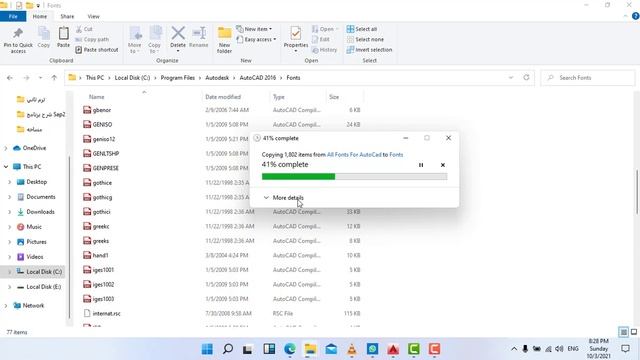The width and height of the screenshot is (640, 360).
Task: Open taskbar Search icon
Action: [228, 349]
